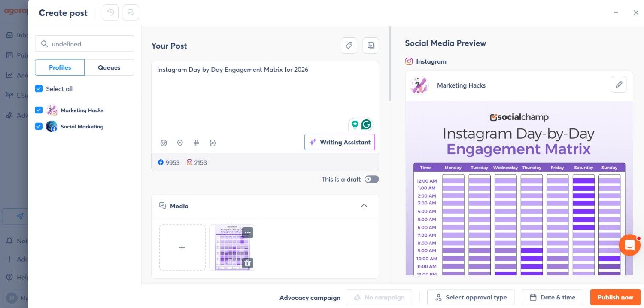Viewport: 644px width, 308px height.
Task: Switch to the Profiles tab
Action: click(60, 67)
